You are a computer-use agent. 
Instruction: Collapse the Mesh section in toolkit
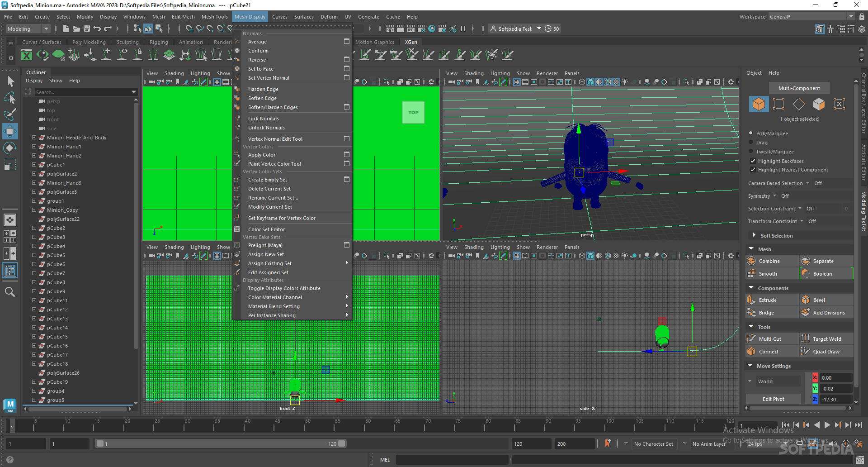[751, 249]
